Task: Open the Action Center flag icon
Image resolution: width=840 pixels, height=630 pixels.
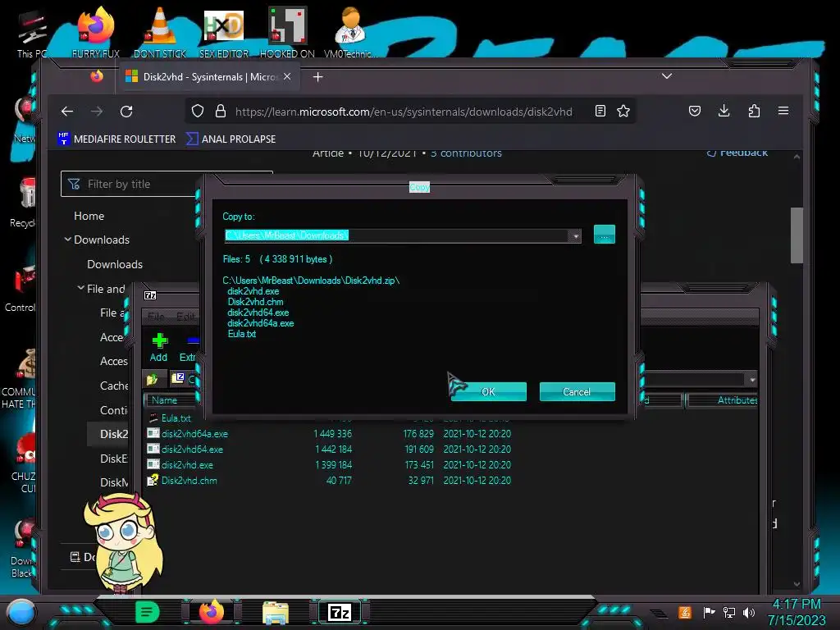Action: 709,612
